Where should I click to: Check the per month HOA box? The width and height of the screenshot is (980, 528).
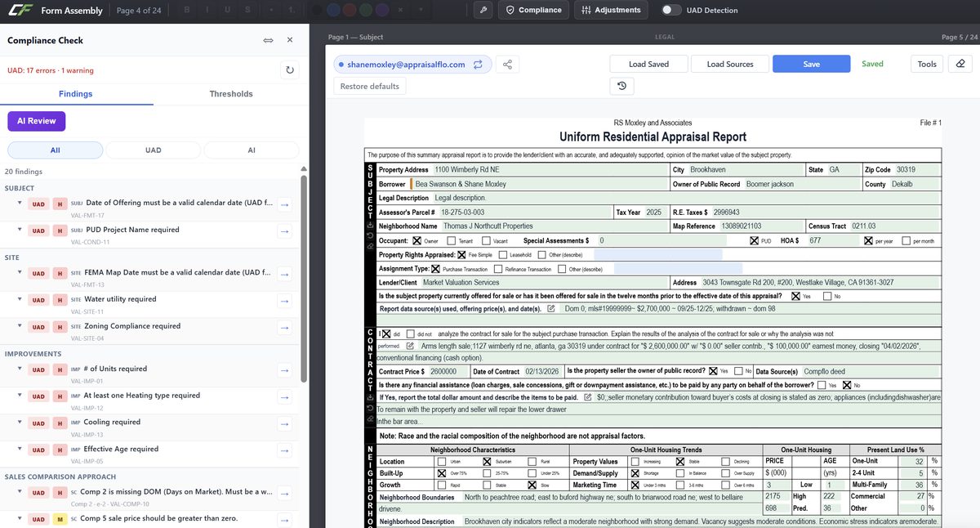click(x=906, y=241)
